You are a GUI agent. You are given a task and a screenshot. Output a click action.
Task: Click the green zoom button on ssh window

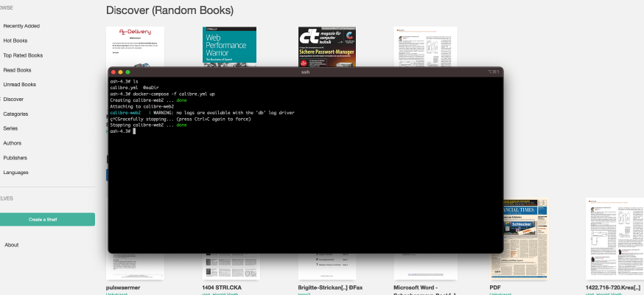127,72
